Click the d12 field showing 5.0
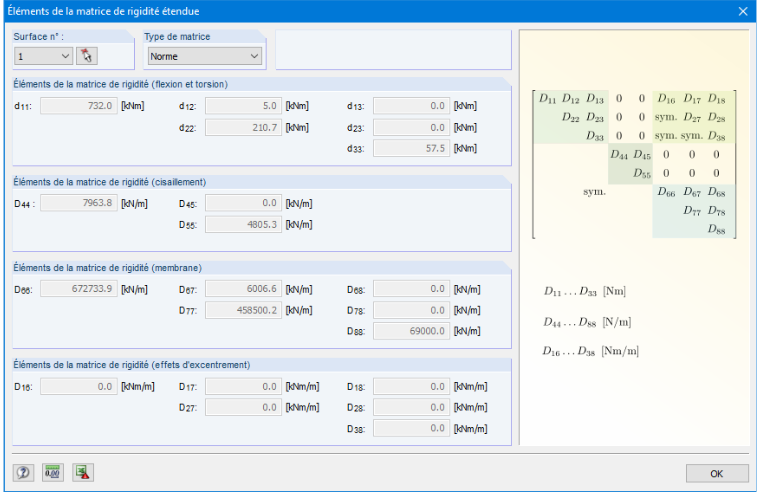Viewport: 760px width, 492px height. (243, 106)
